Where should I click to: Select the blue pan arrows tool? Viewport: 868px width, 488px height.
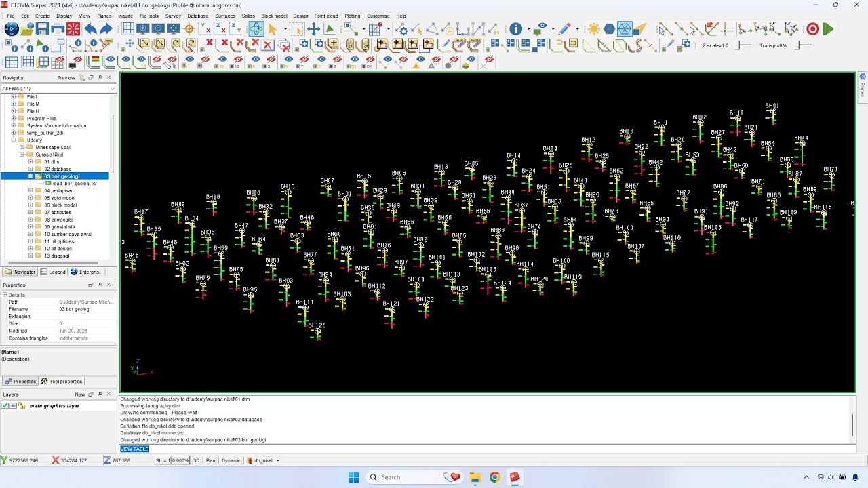tap(313, 29)
